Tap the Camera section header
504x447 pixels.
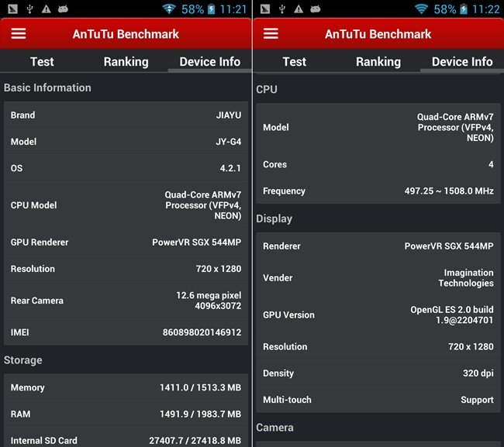[x=274, y=428]
